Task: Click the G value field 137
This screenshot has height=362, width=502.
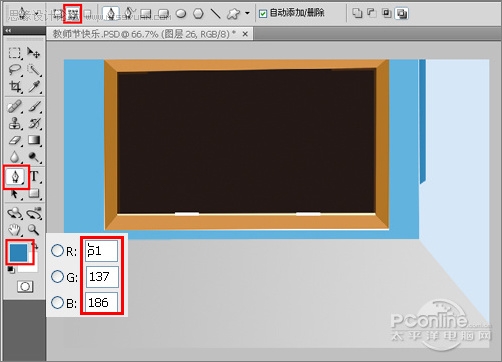Action: [102, 277]
